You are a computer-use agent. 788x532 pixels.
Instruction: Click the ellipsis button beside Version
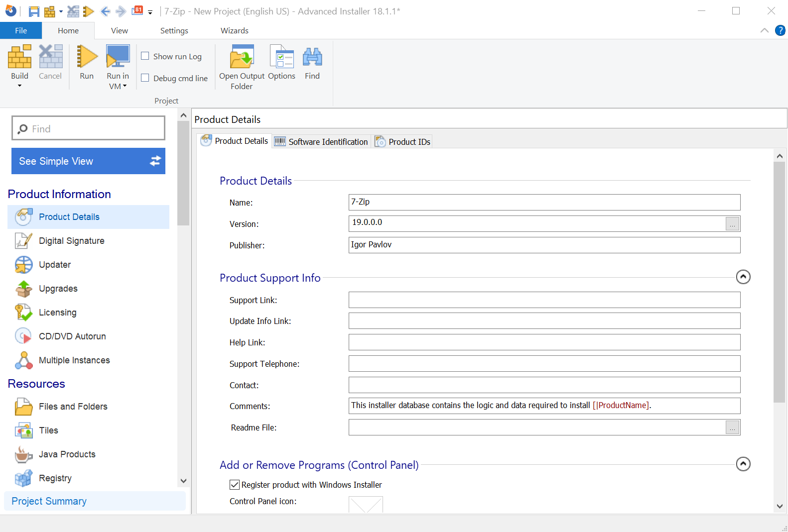pos(732,224)
